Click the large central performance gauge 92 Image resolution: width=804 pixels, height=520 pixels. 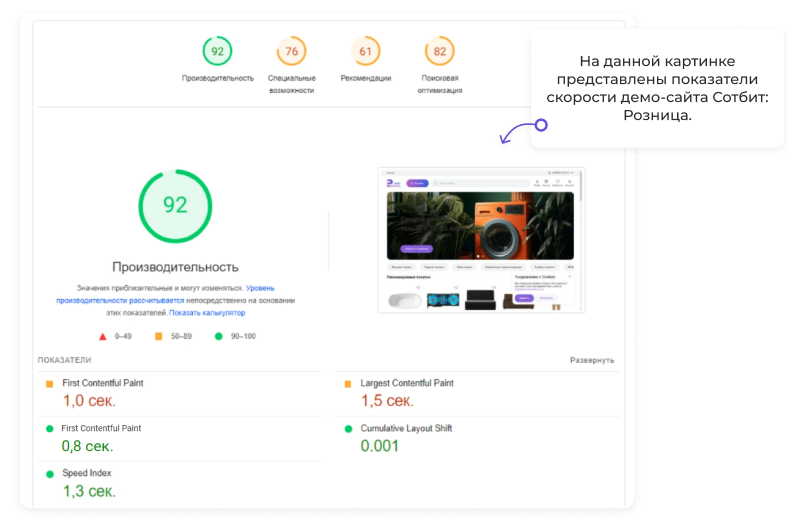pos(175,205)
